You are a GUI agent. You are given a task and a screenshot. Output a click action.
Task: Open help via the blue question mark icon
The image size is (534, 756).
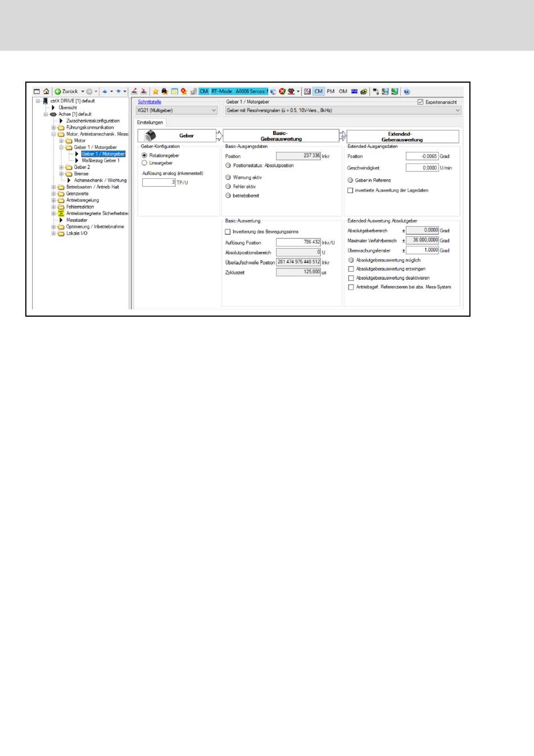click(407, 91)
